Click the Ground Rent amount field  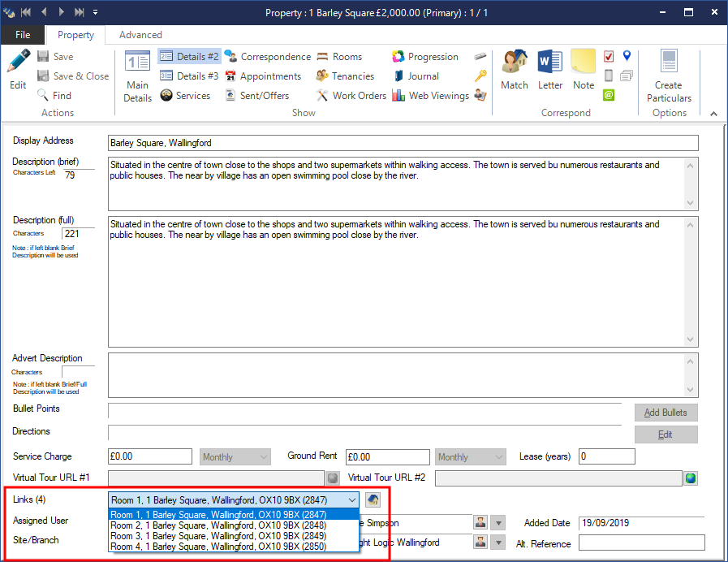click(x=388, y=457)
